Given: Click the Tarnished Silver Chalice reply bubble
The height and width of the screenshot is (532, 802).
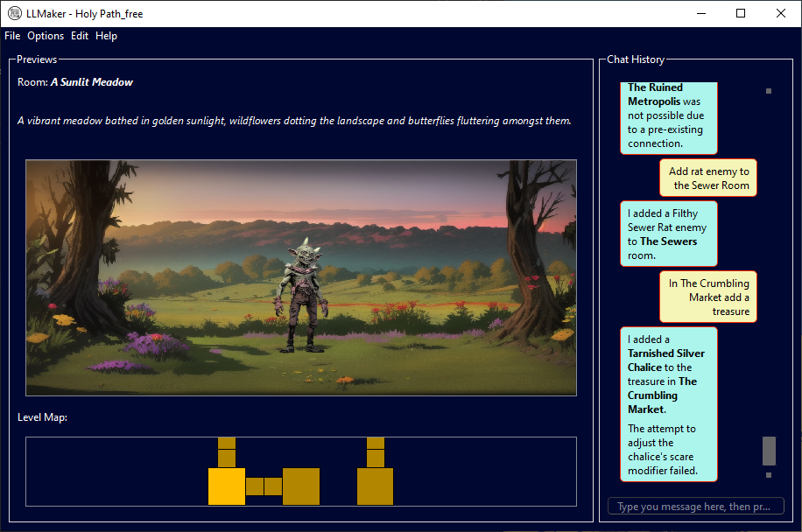Looking at the screenshot, I should tap(668, 403).
